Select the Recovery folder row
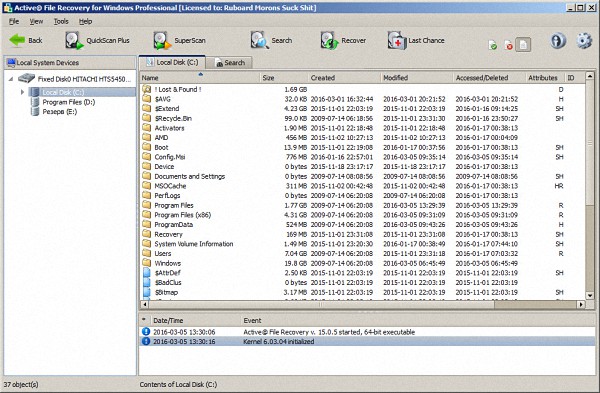This screenshot has height=393, width=600. click(362, 234)
